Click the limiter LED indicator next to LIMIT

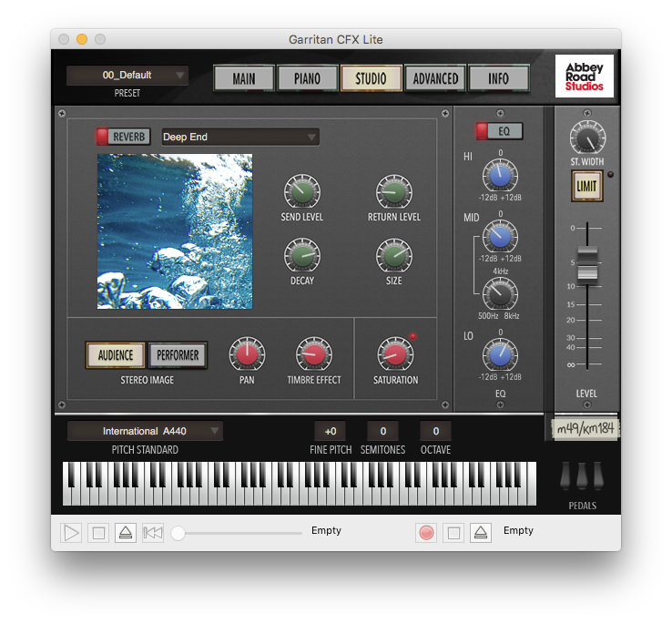click(611, 175)
